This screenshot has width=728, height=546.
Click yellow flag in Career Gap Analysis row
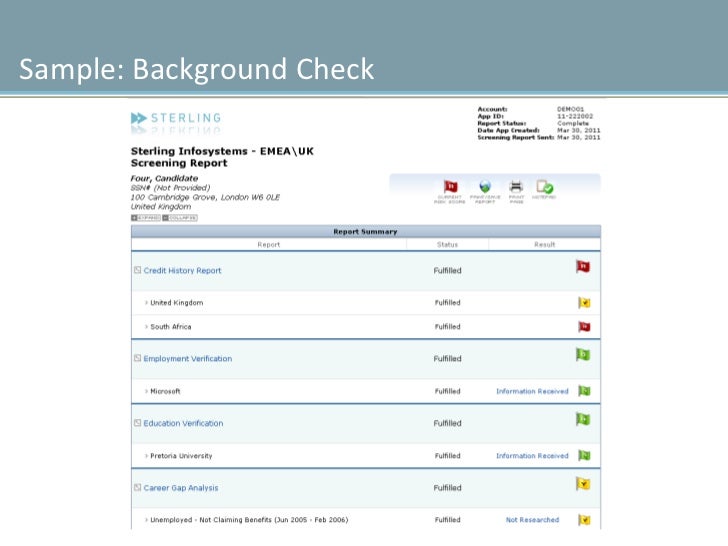[583, 484]
